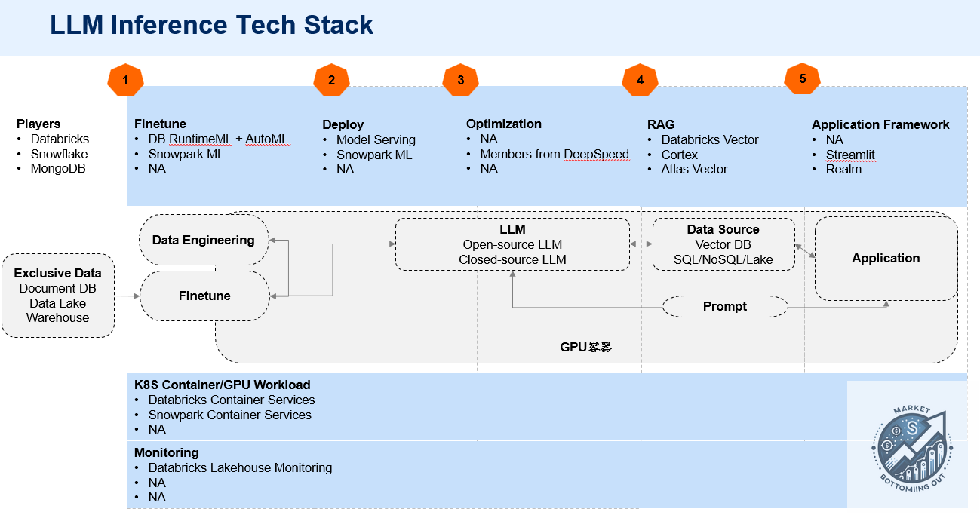Click "Document DB" in Exclusive Data box
Screen dimensions: 980x515
[x=57, y=289]
